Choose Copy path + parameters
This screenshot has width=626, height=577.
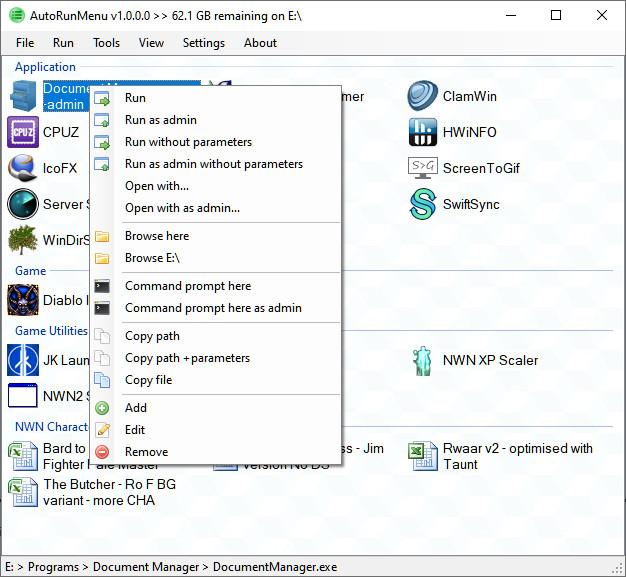(216, 358)
